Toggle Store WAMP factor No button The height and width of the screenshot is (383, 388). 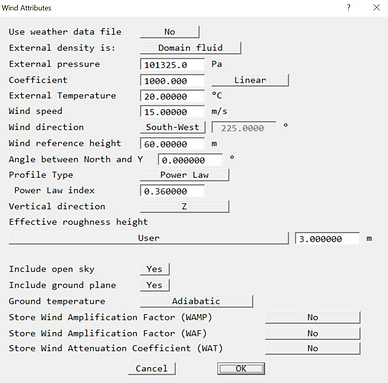(313, 317)
